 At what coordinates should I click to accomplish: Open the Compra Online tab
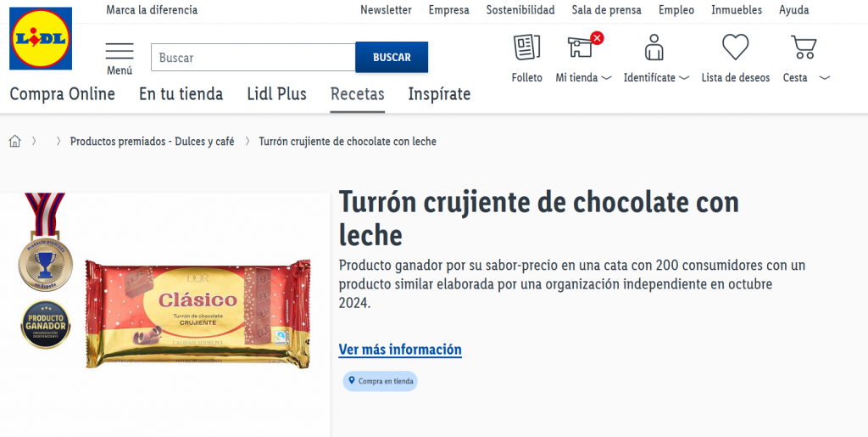coord(63,94)
